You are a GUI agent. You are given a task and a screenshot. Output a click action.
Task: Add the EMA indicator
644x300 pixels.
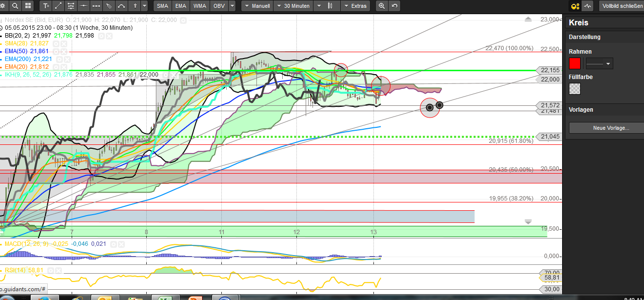pyautogui.click(x=181, y=6)
